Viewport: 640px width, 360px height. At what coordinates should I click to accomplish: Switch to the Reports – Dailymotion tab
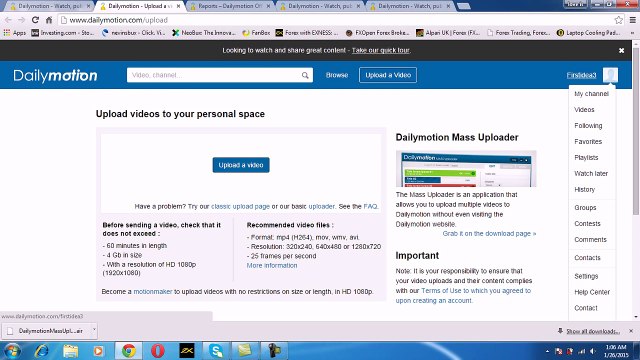click(x=230, y=6)
